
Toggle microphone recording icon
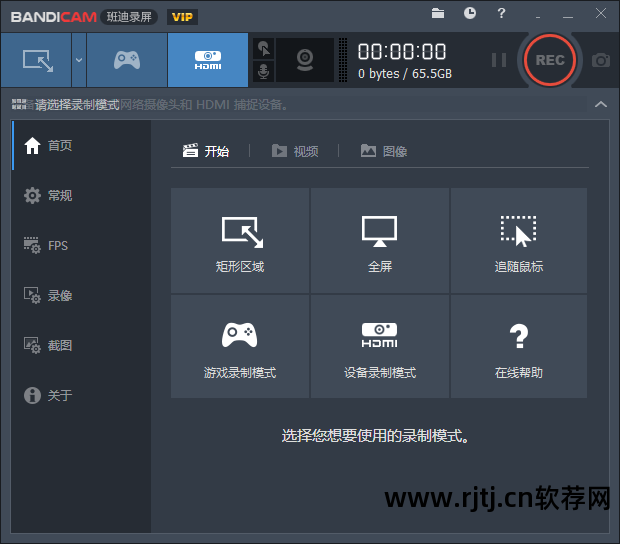(x=263, y=72)
